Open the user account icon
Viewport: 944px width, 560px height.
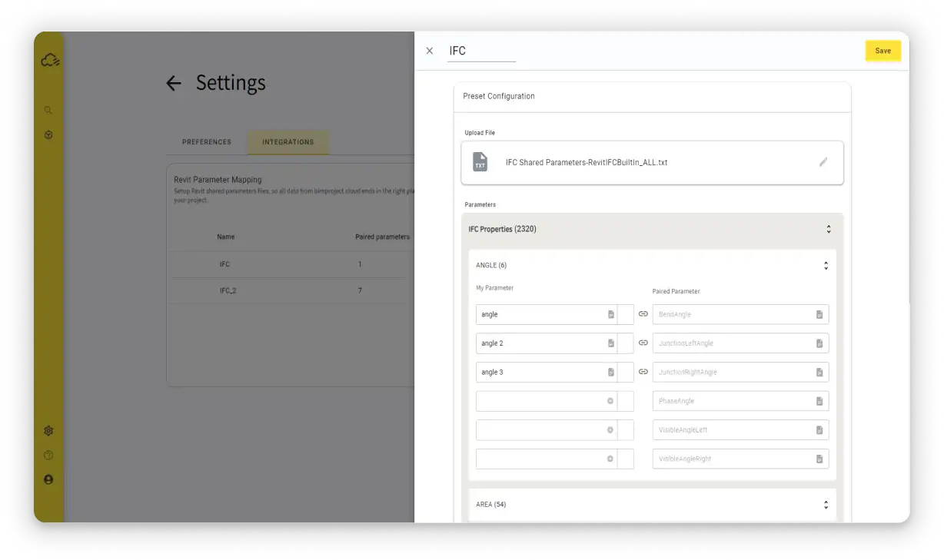48,479
